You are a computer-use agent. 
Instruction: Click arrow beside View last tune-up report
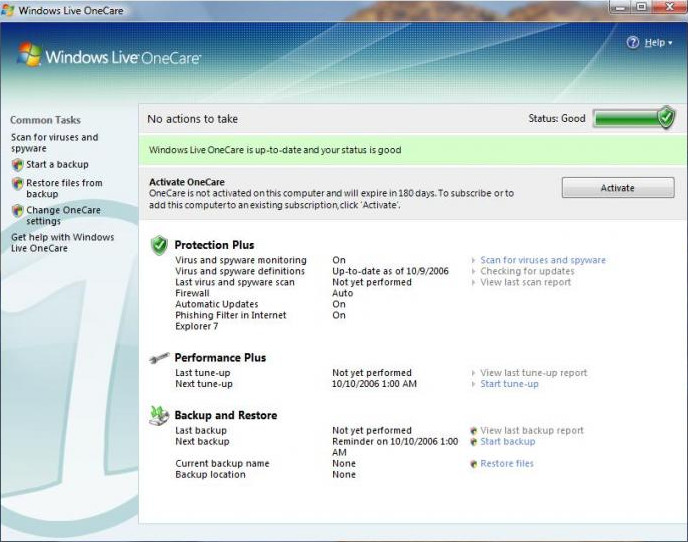click(473, 373)
